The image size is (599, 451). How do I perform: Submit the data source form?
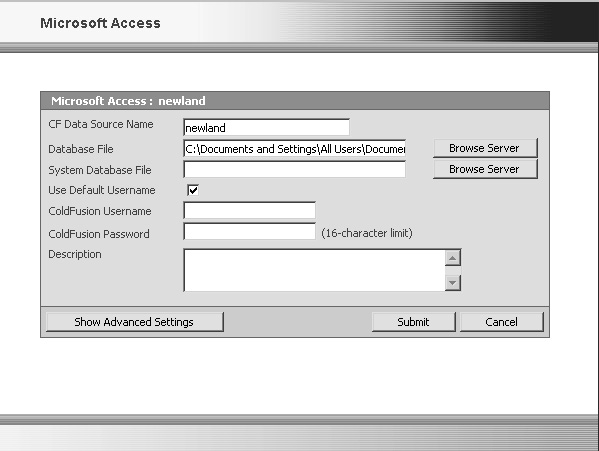[x=414, y=322]
